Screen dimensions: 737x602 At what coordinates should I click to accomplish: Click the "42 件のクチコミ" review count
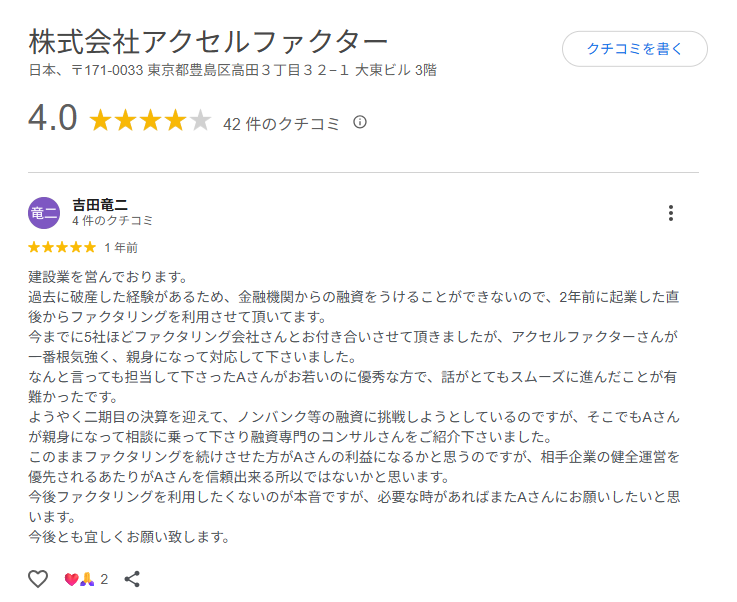(281, 124)
